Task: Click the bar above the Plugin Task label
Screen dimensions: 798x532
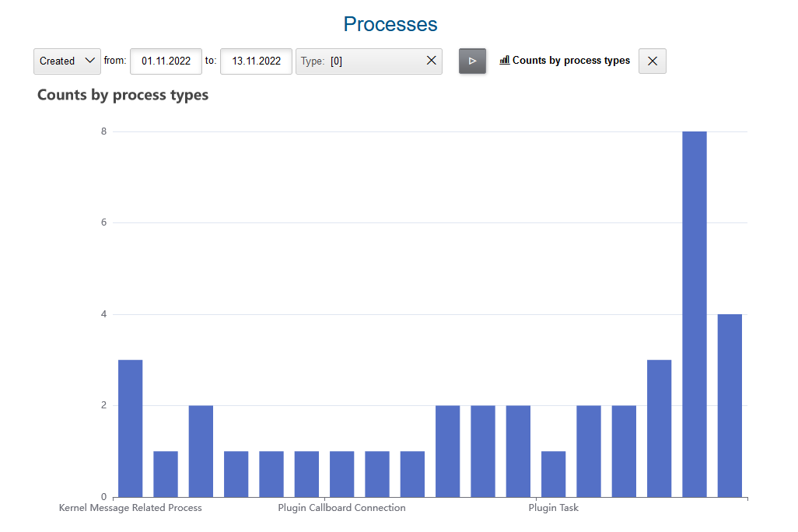Action: [554, 474]
